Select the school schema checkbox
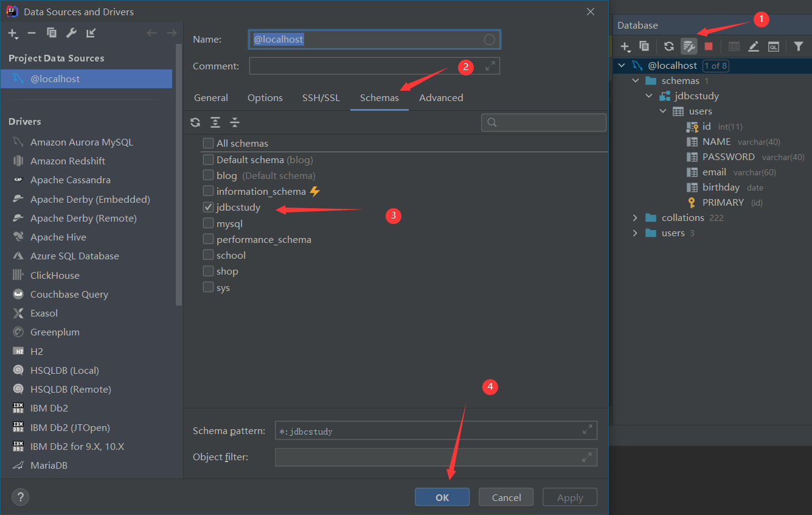The height and width of the screenshot is (515, 812). (208, 255)
